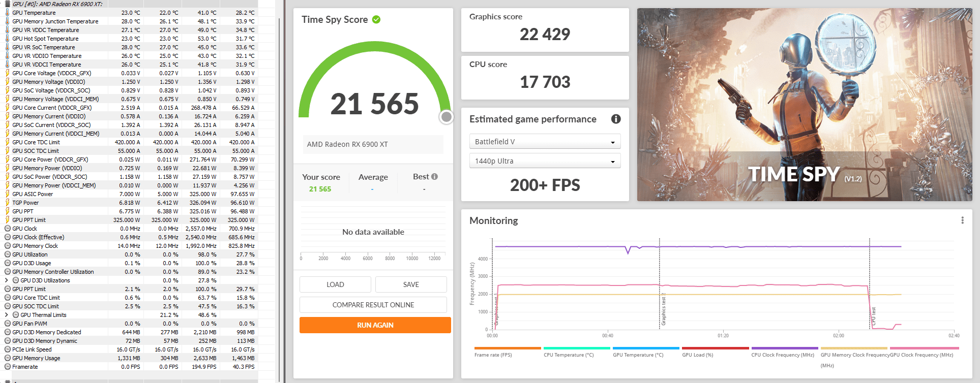
Task: Click the icon of GPU Memory Junction Temperature row
Action: pyautogui.click(x=7, y=21)
